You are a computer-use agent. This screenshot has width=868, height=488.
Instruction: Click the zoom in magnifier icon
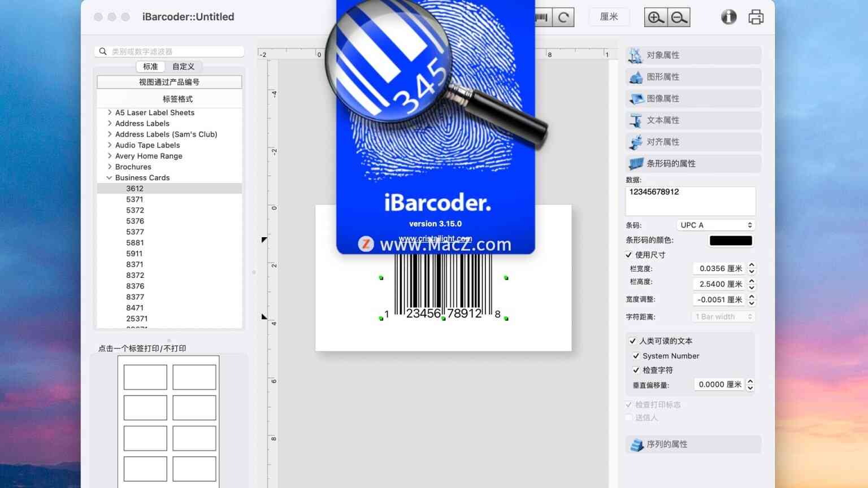click(656, 18)
